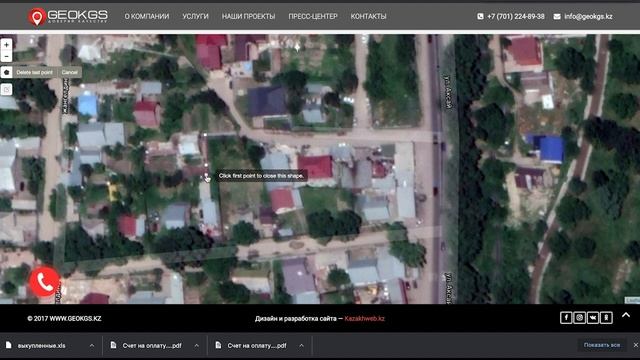Open the first Счет на оплату pdf download

(152, 346)
